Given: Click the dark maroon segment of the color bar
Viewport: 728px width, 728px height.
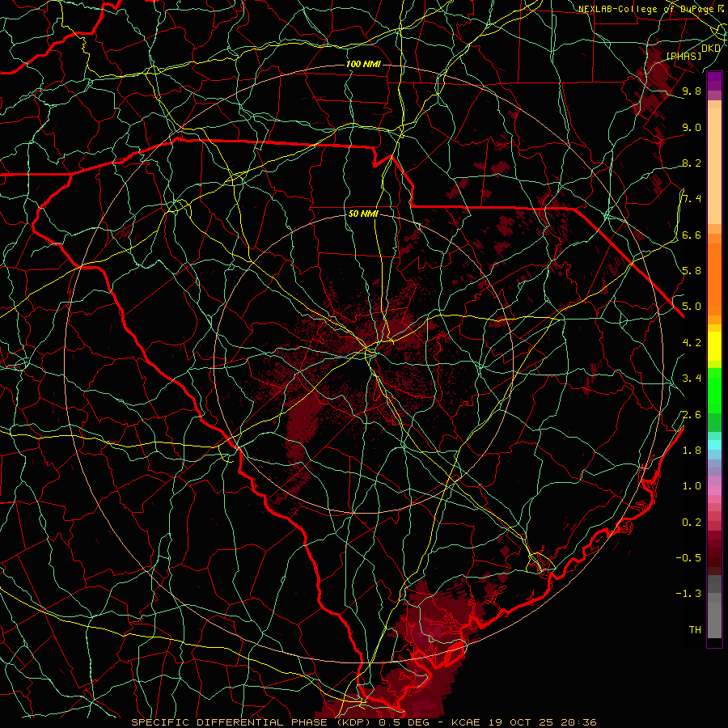Looking at the screenshot, I should [x=714, y=552].
